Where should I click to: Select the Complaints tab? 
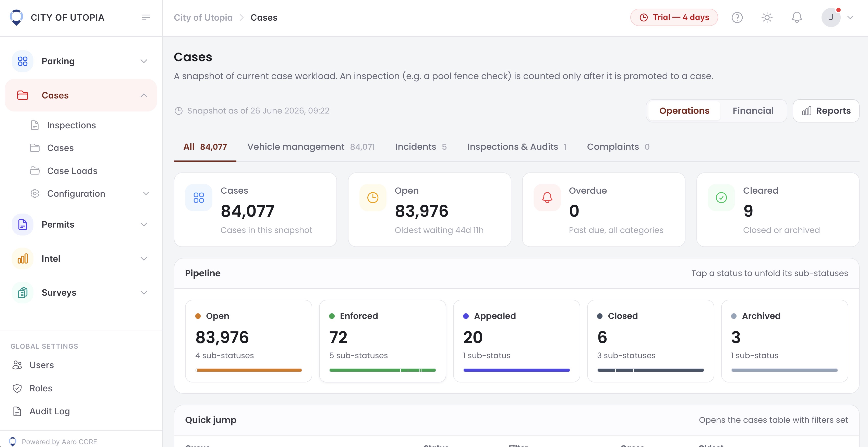click(x=618, y=147)
